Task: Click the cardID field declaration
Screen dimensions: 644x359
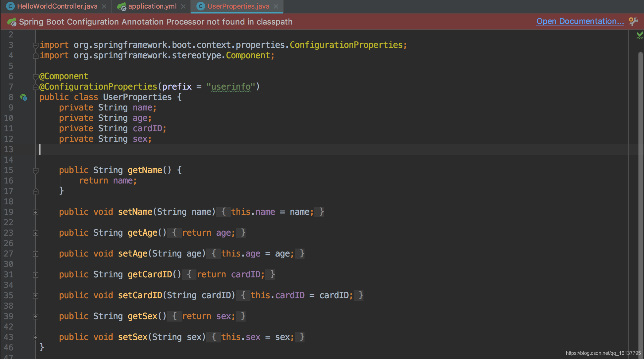Action: pos(113,129)
